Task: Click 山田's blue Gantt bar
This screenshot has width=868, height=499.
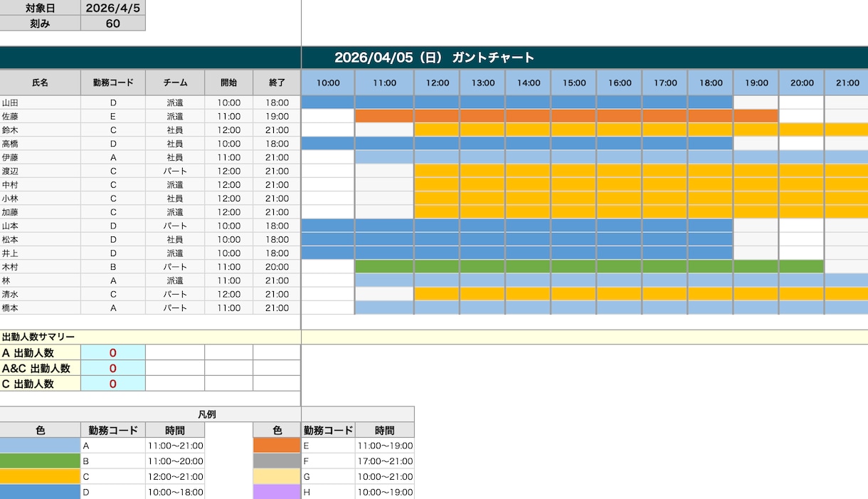Action: click(x=517, y=103)
